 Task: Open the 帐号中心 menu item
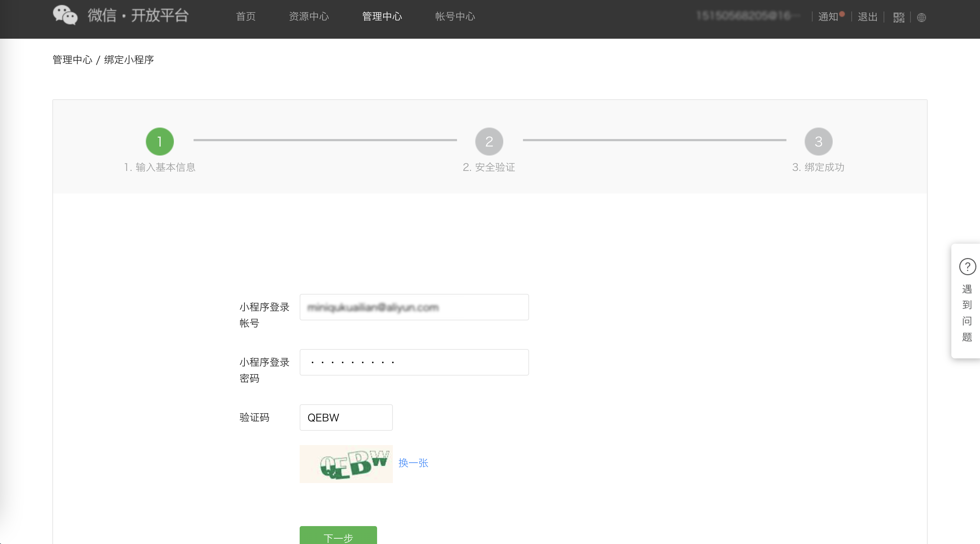(x=455, y=16)
